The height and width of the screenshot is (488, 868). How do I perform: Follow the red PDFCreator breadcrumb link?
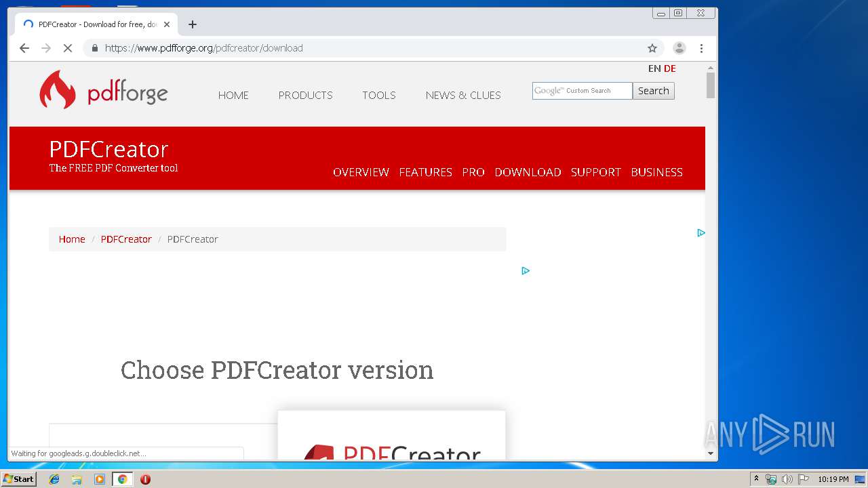126,239
